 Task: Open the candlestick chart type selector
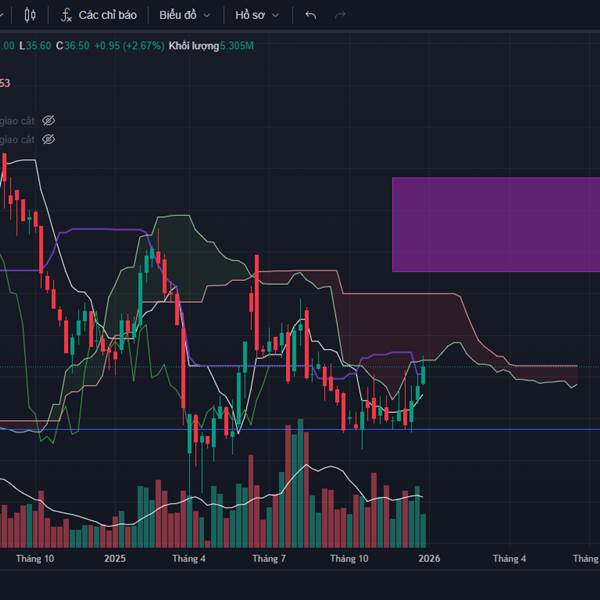[x=30, y=15]
